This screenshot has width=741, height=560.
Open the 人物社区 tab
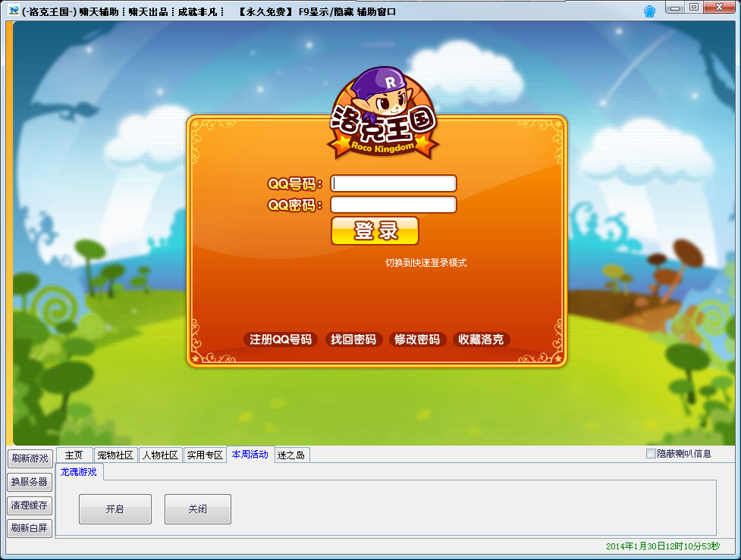click(x=160, y=455)
